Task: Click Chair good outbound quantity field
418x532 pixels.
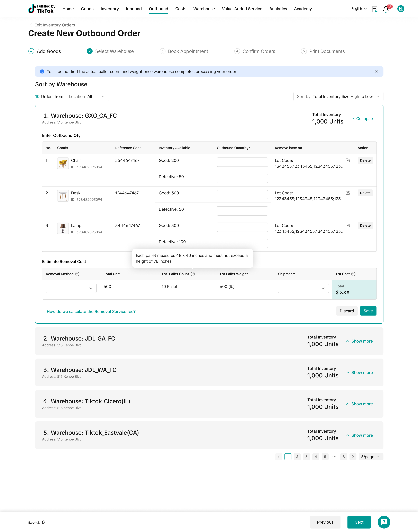Action: tap(242, 162)
